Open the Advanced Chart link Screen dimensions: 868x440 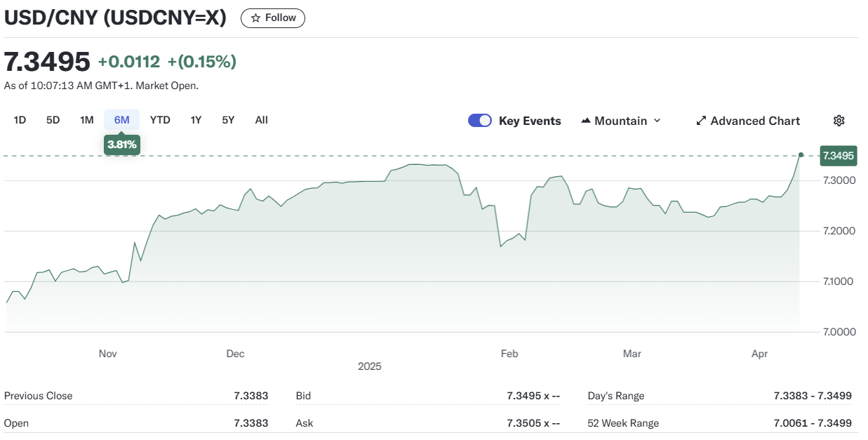click(754, 121)
